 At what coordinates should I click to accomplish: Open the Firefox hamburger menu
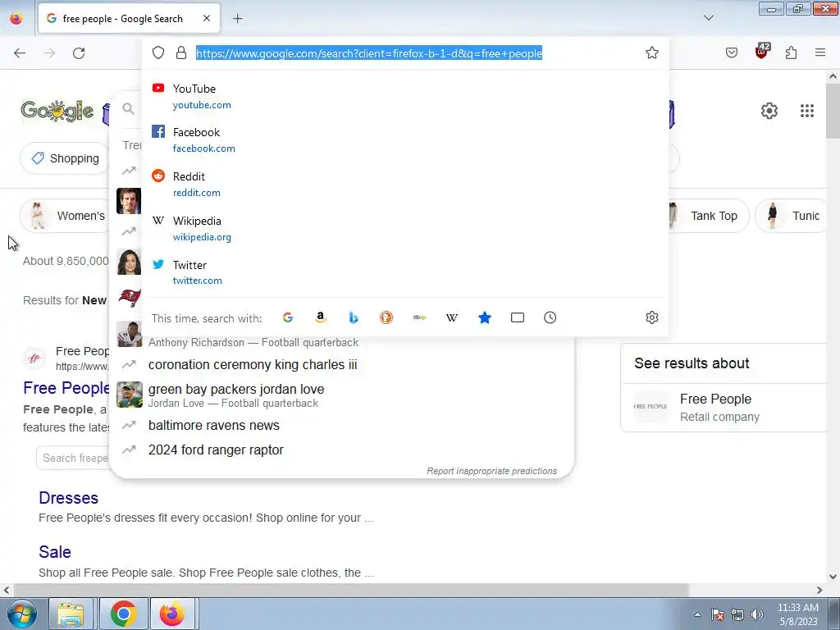pyautogui.click(x=819, y=52)
